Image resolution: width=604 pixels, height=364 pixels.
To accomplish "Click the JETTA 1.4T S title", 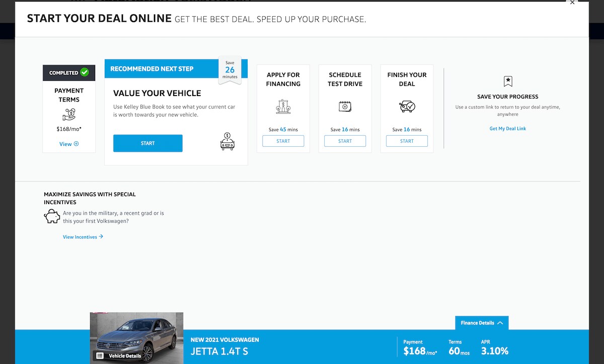I will click(x=219, y=351).
